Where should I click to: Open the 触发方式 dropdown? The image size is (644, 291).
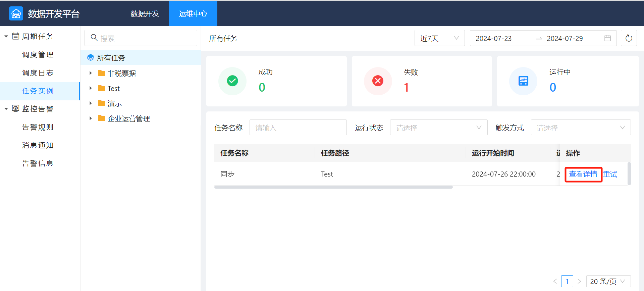click(580, 128)
